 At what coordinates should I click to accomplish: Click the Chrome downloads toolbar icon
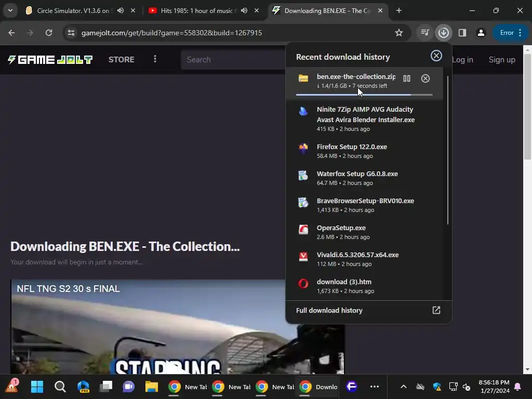tap(444, 33)
